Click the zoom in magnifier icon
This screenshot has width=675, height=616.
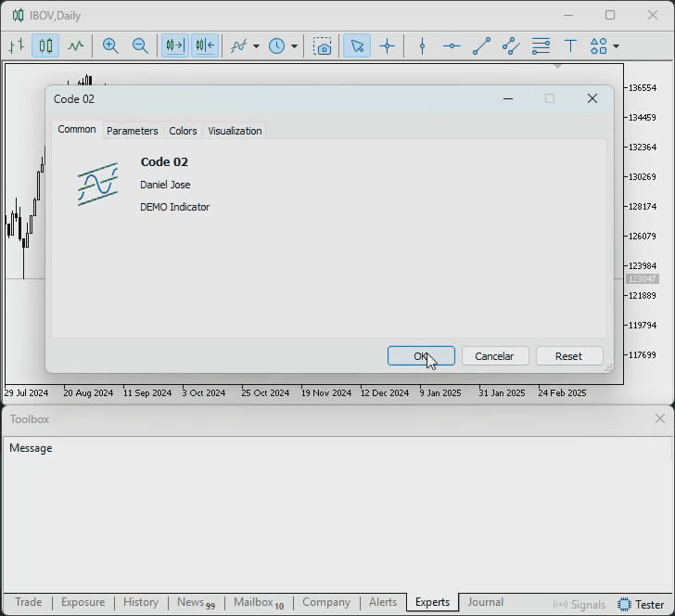coord(110,45)
